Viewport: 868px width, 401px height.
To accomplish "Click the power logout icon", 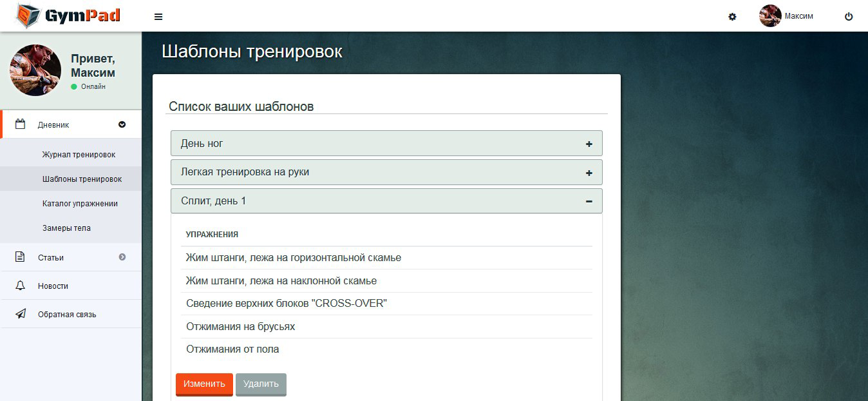I will coord(849,17).
